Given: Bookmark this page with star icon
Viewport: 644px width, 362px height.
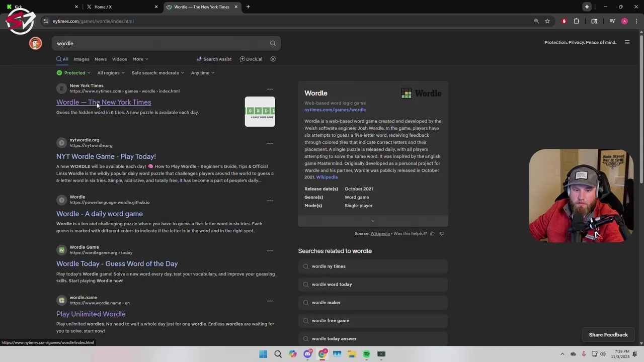Looking at the screenshot, I should coord(547,21).
